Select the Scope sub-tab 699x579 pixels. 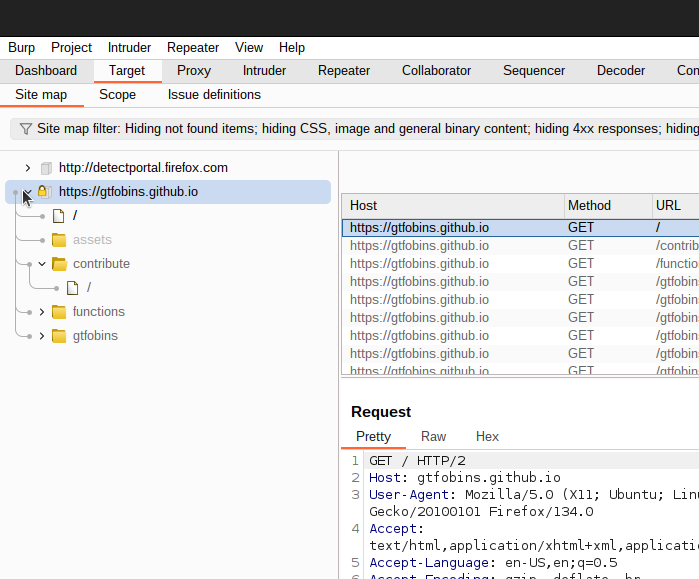tap(117, 95)
